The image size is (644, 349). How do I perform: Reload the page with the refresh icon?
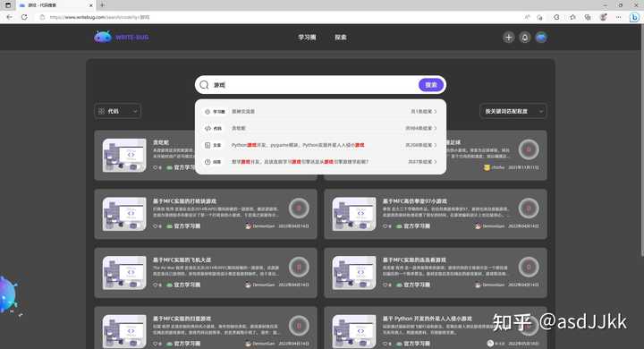(x=24, y=17)
